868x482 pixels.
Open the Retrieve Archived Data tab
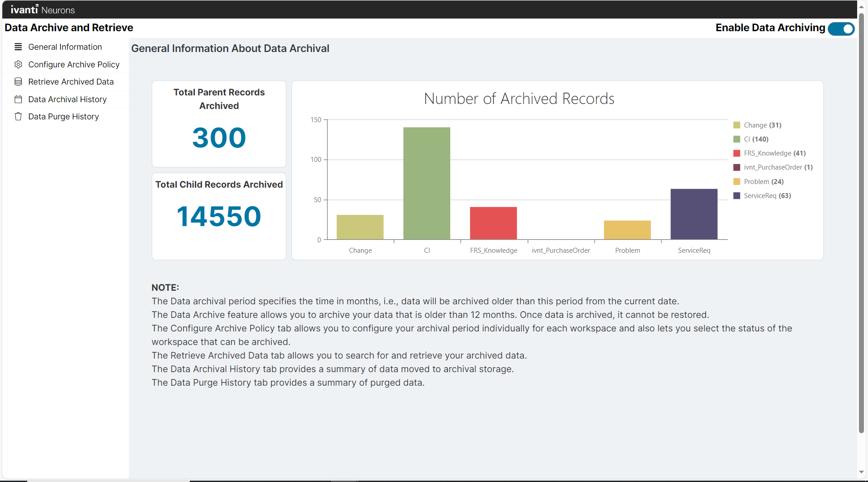pyautogui.click(x=71, y=81)
